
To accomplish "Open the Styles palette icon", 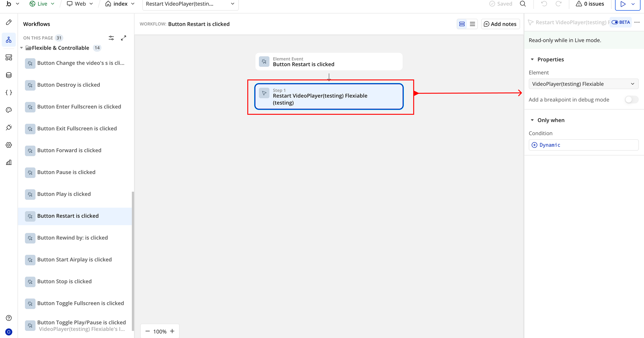I will pos(9,110).
